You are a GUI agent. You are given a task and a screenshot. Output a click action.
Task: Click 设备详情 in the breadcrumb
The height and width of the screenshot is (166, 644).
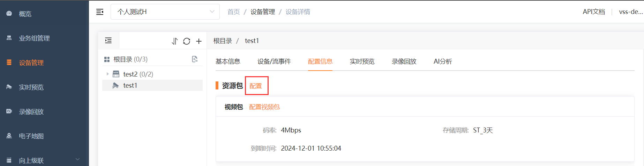pos(298,12)
